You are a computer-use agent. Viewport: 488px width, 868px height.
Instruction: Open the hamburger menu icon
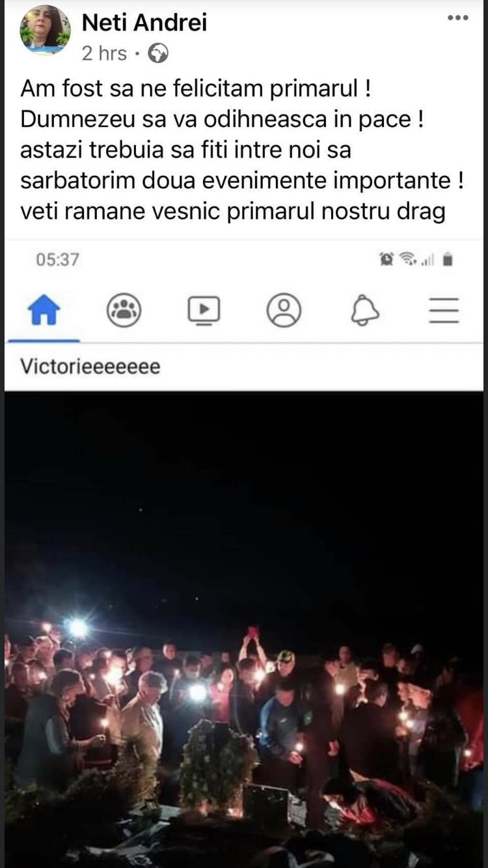pyautogui.click(x=444, y=310)
